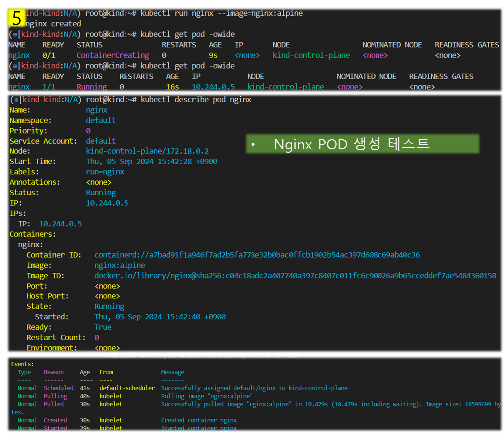Click the 'IPs:' heading
The image size is (504, 433).
(18, 213)
